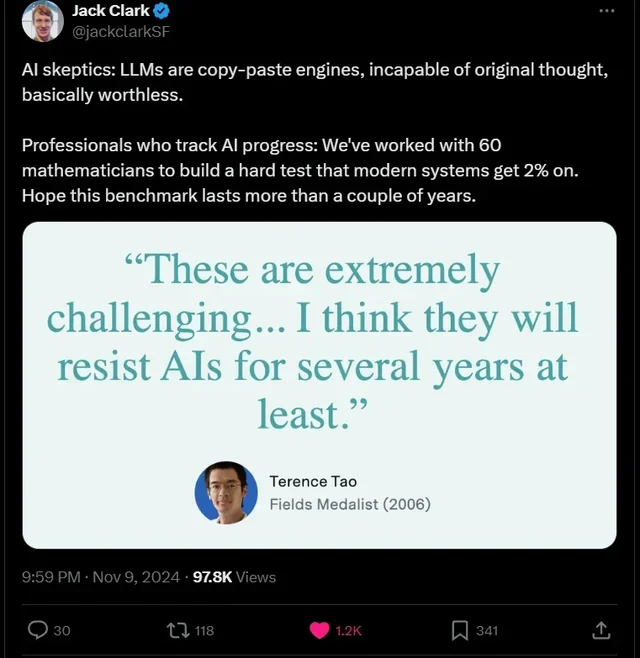Open Jack Clark's profile avatar
The width and height of the screenshot is (640, 658).
(x=41, y=22)
